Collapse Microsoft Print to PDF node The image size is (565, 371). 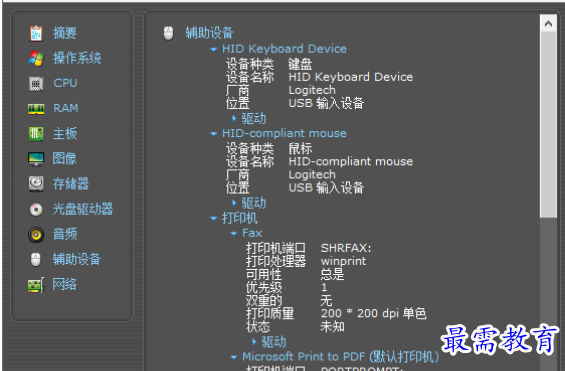pyautogui.click(x=234, y=357)
